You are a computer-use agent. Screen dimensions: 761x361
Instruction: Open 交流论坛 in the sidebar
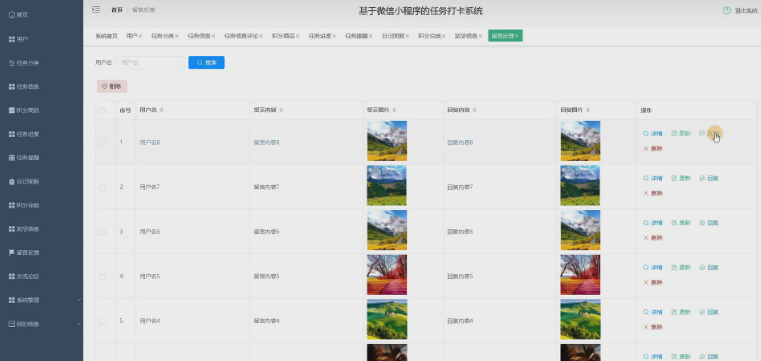(x=24, y=276)
